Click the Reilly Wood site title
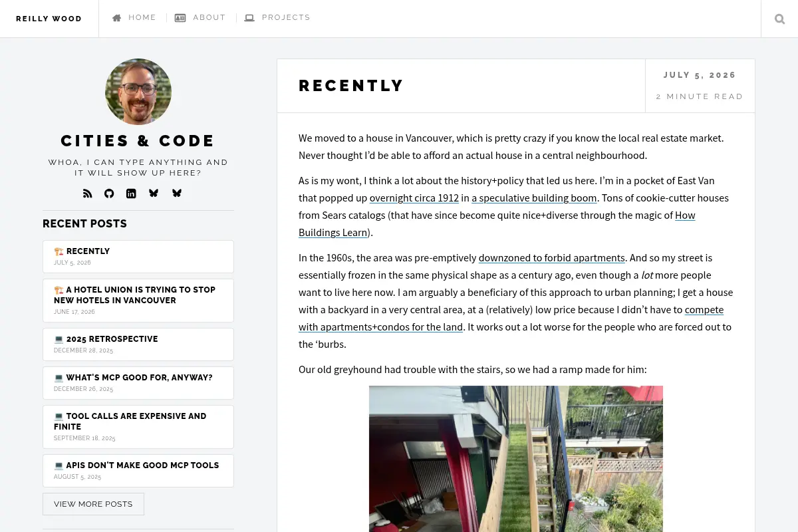This screenshot has height=532, width=798. click(49, 19)
